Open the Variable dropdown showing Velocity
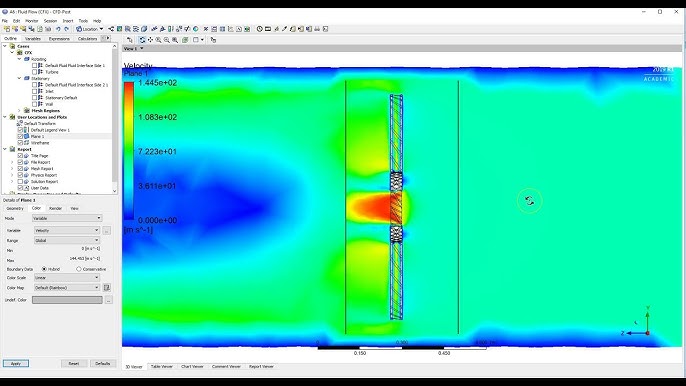The height and width of the screenshot is (386, 686). 67,230
